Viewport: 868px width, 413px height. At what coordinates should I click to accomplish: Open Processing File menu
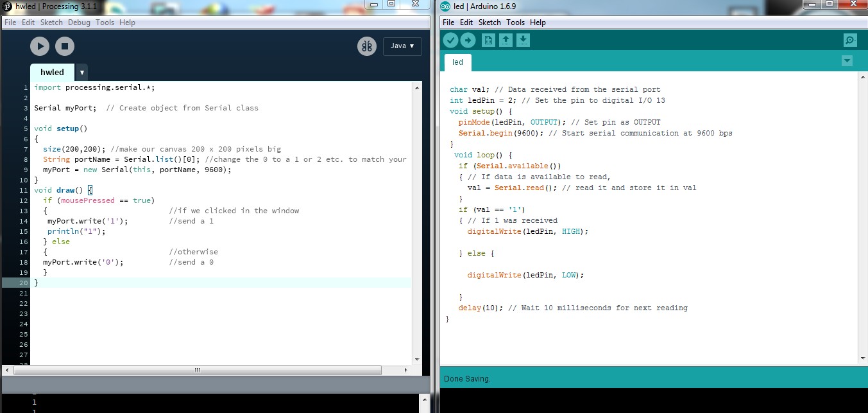coord(10,22)
